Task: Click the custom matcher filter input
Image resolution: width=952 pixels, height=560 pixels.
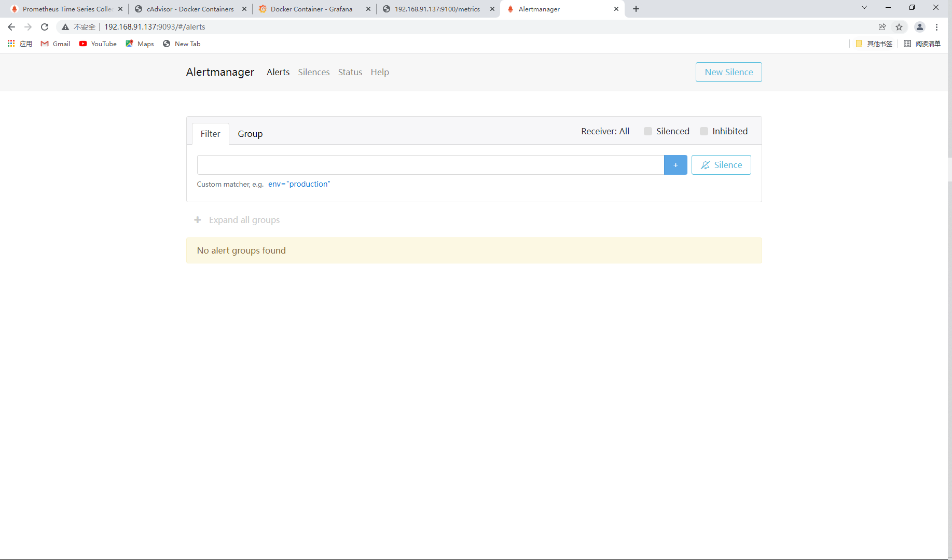Action: pos(430,165)
